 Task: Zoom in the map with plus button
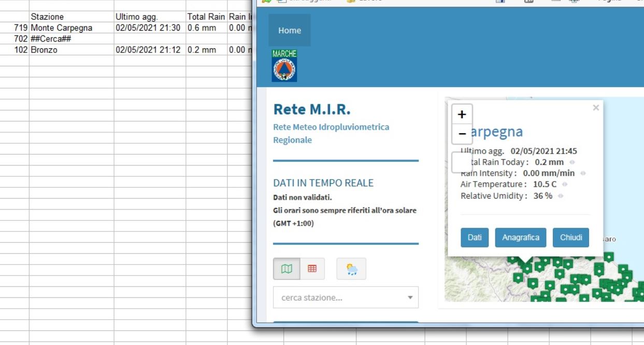click(462, 114)
